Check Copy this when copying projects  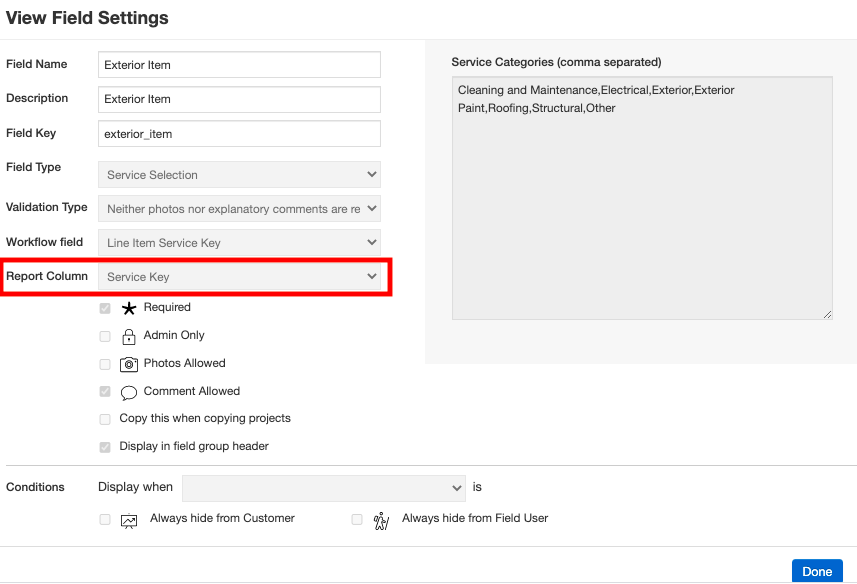point(105,419)
